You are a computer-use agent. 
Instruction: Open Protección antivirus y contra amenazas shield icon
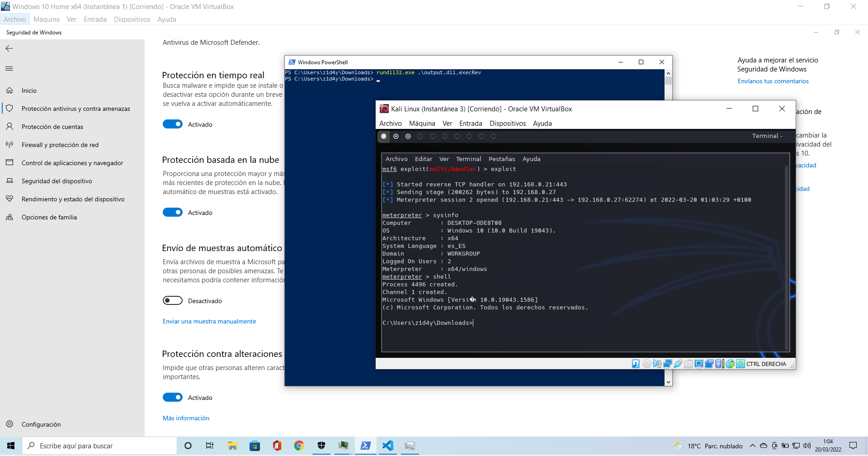(x=9, y=109)
